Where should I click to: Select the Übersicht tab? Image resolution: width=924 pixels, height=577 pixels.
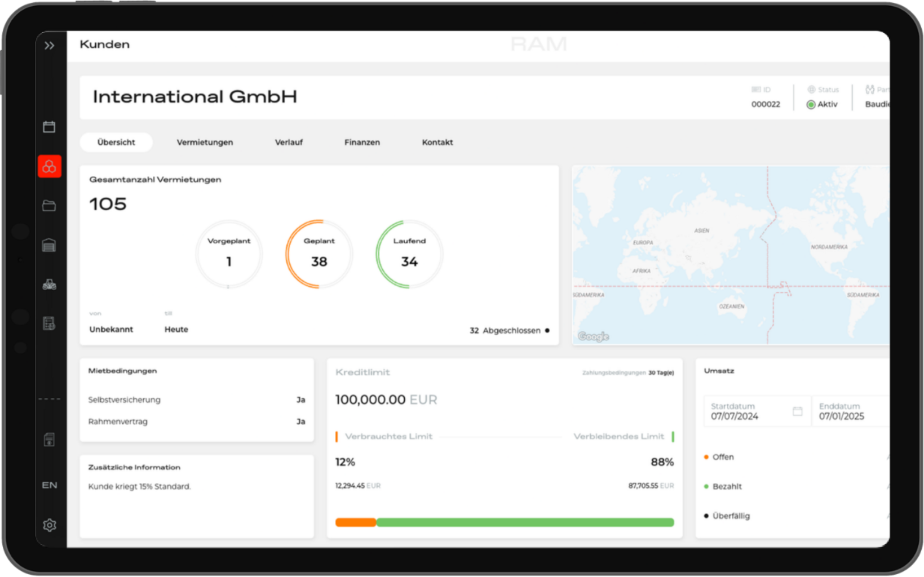[116, 143]
